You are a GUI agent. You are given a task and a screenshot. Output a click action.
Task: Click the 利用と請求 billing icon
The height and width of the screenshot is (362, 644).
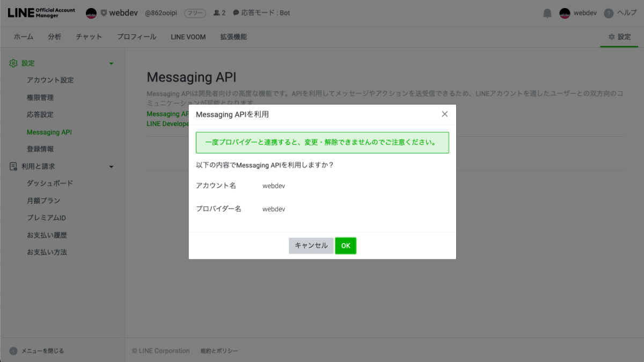point(13,167)
